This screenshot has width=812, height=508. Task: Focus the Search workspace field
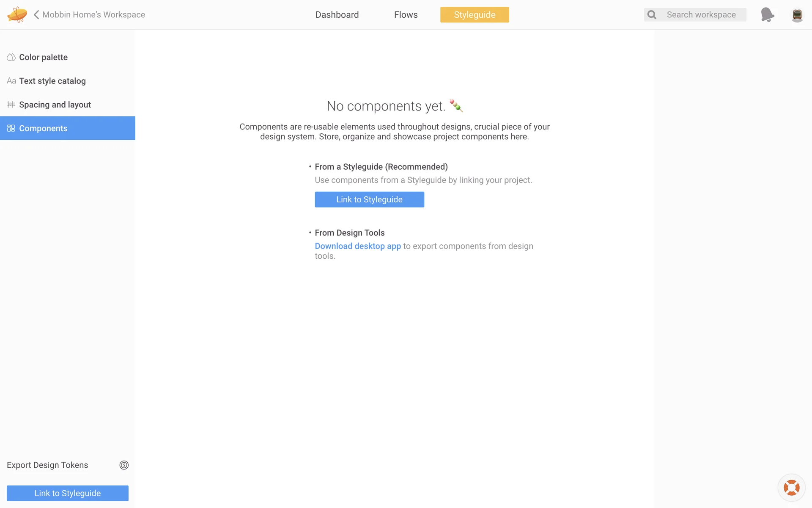701,15
